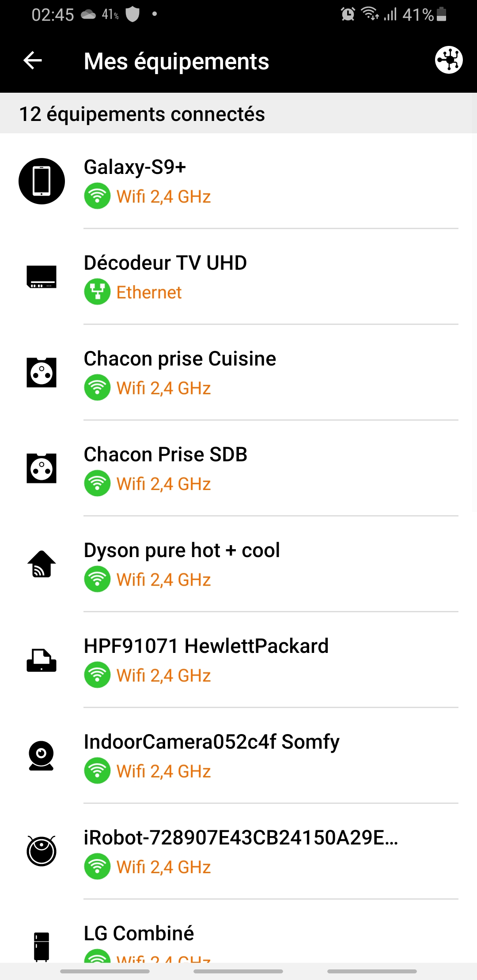
Task: Tap green Ethernet status icon
Action: [97, 292]
